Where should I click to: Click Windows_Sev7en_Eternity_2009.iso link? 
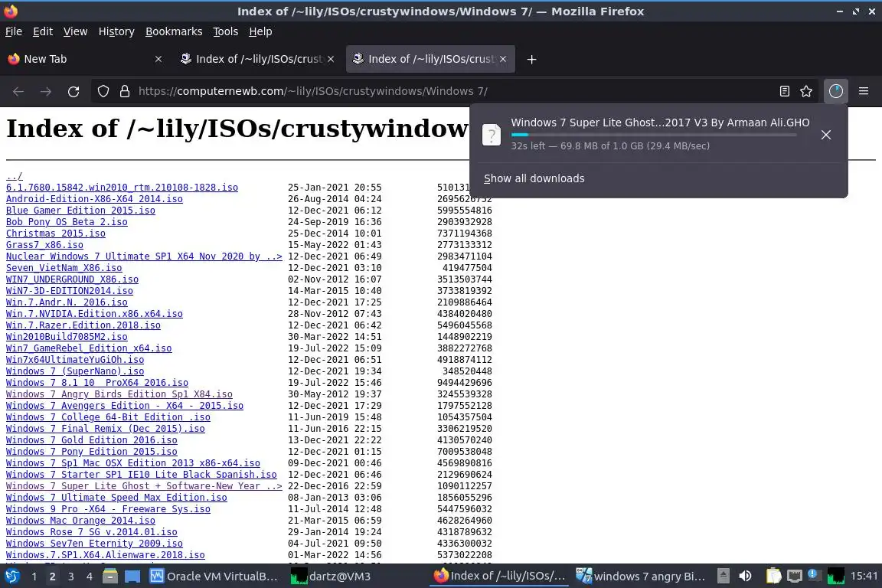pyautogui.click(x=94, y=543)
